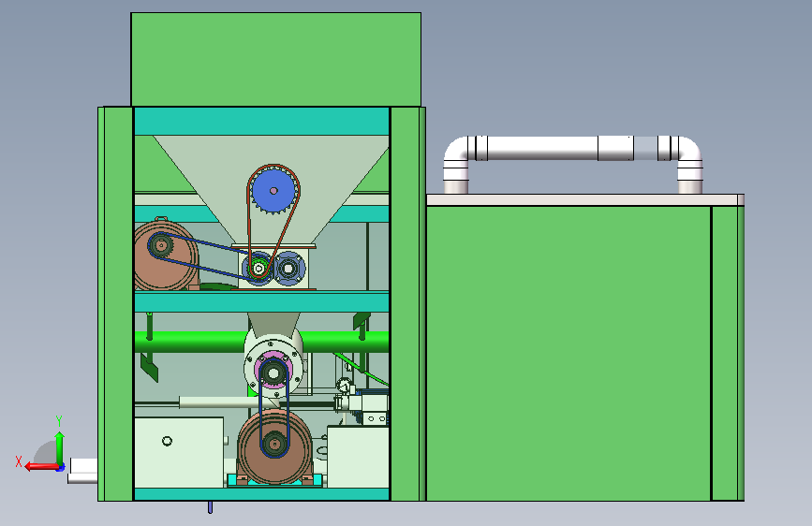Select the left white pipe elbow
Image resolution: width=812 pixels, height=526 pixels.
(456, 149)
